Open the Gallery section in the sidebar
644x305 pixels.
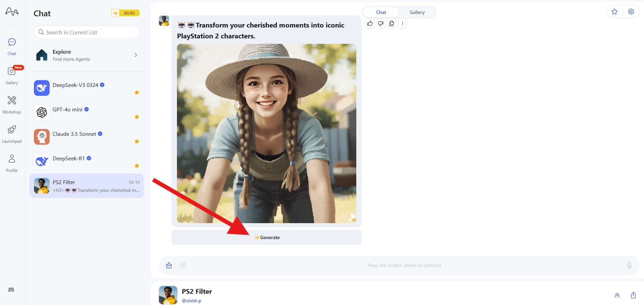(x=12, y=76)
